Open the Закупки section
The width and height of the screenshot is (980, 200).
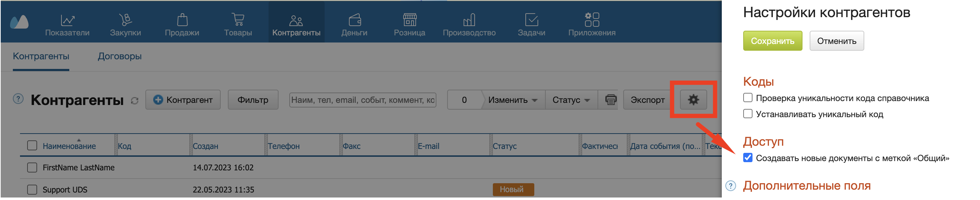click(x=126, y=25)
